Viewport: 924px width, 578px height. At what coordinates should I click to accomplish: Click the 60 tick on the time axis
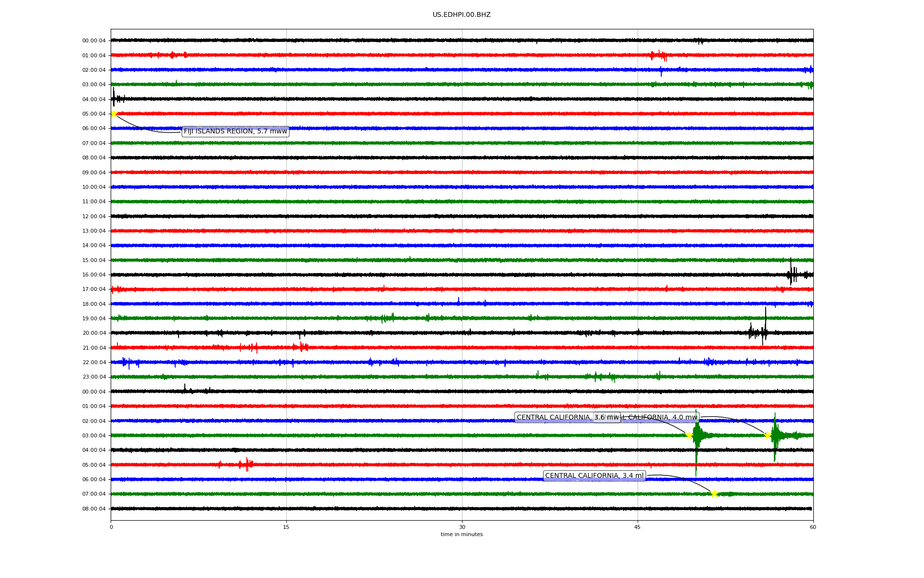[x=813, y=527]
